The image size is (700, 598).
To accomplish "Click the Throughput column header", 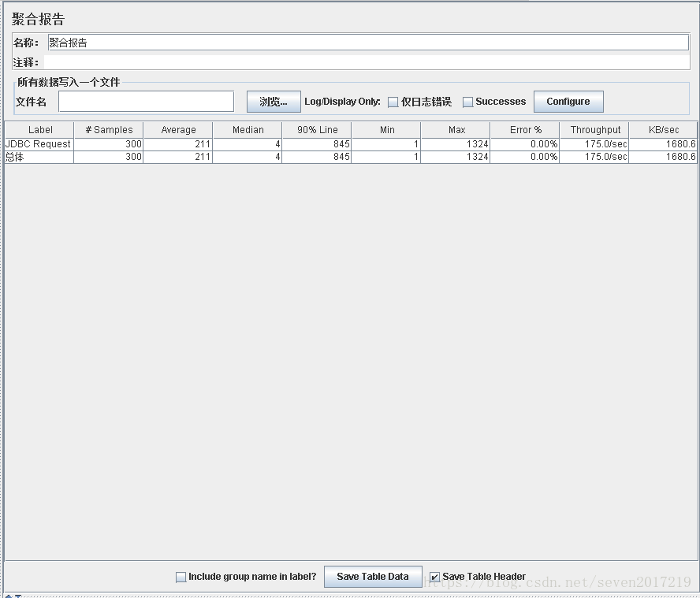I will [594, 130].
